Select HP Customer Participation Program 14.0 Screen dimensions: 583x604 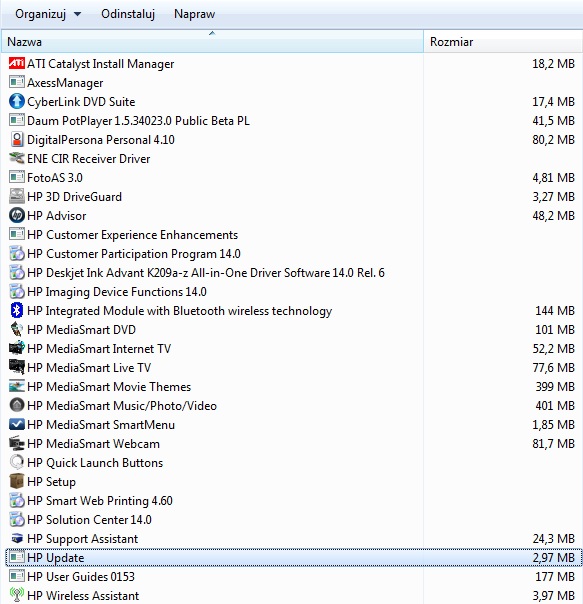294,253
